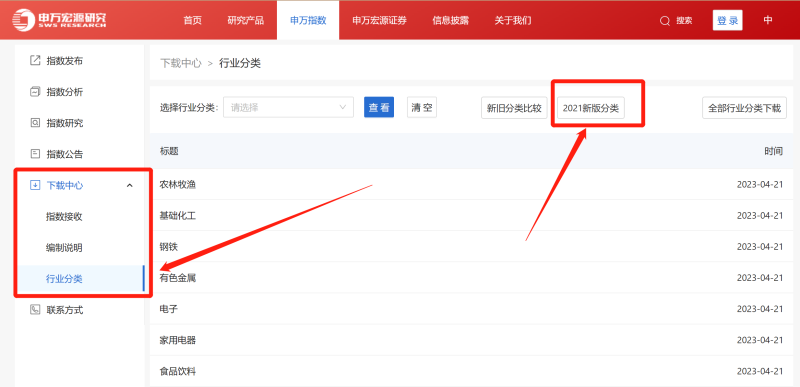Open the 关于我们 menu item

coord(513,20)
